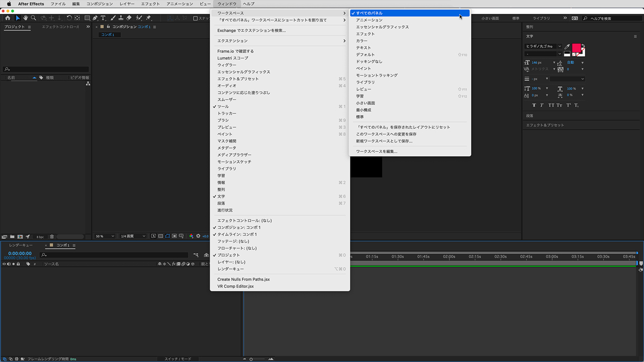This screenshot has height=362, width=644.
Task: Click 新規ワークスペースとして保存...
Action: (x=384, y=141)
